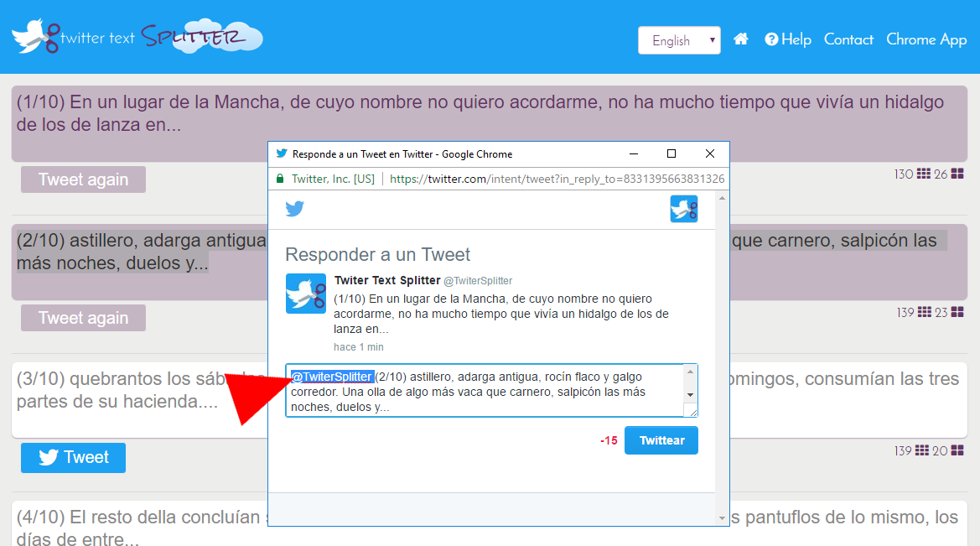Click text box scroll down arrow
This screenshot has width=980, height=546.
690,395
